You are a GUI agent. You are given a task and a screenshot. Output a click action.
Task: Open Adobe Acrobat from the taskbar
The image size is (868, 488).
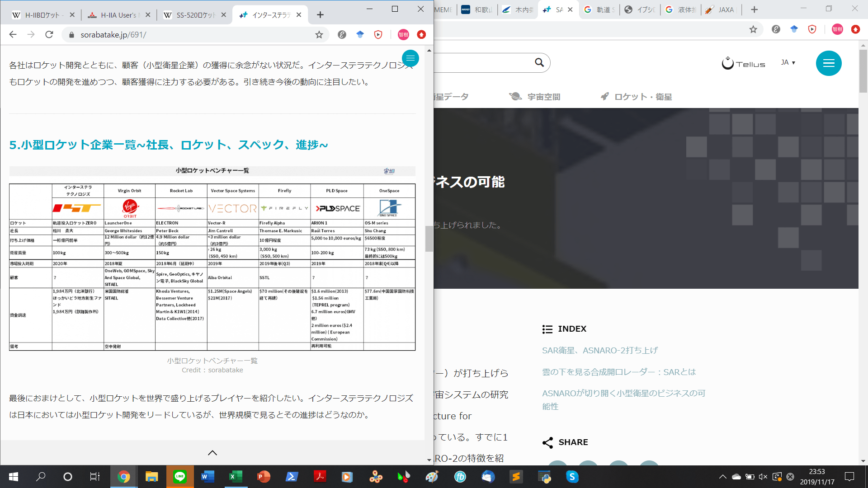pos(320,477)
